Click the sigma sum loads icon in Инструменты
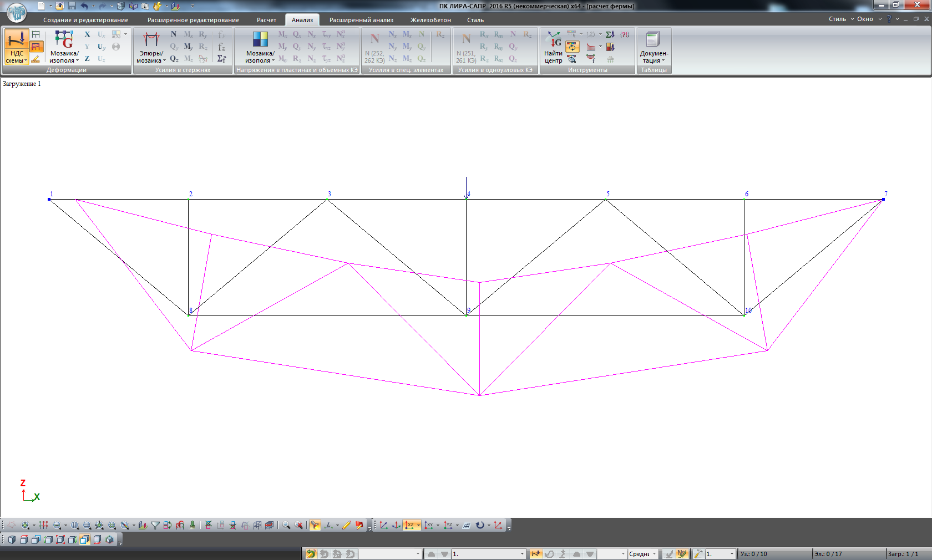This screenshot has height=560, width=932. (x=610, y=34)
